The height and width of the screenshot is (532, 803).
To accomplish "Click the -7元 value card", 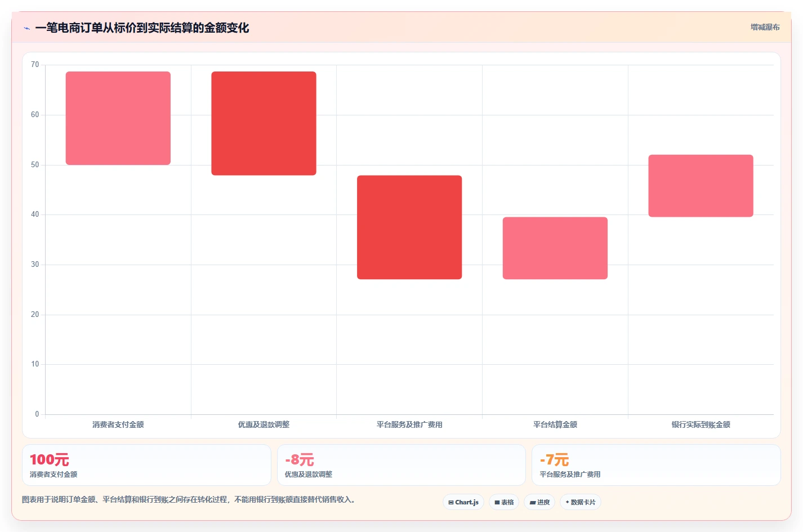I will [656, 465].
